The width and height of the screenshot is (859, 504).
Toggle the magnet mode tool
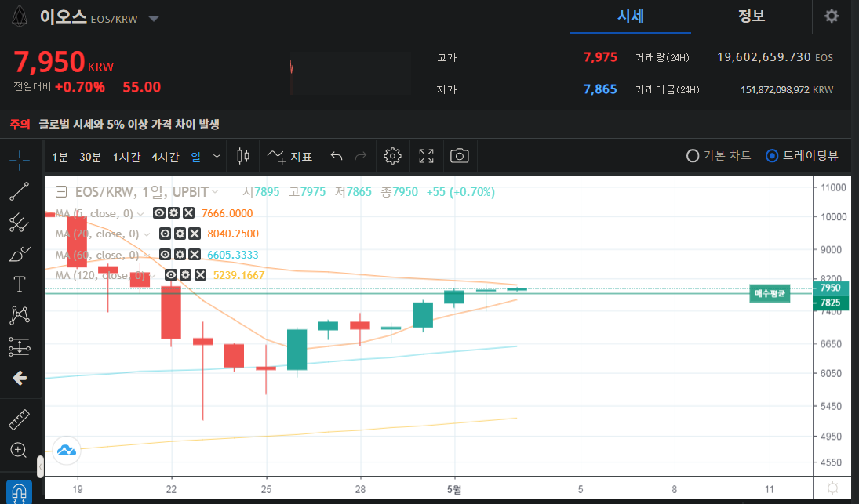(x=19, y=492)
